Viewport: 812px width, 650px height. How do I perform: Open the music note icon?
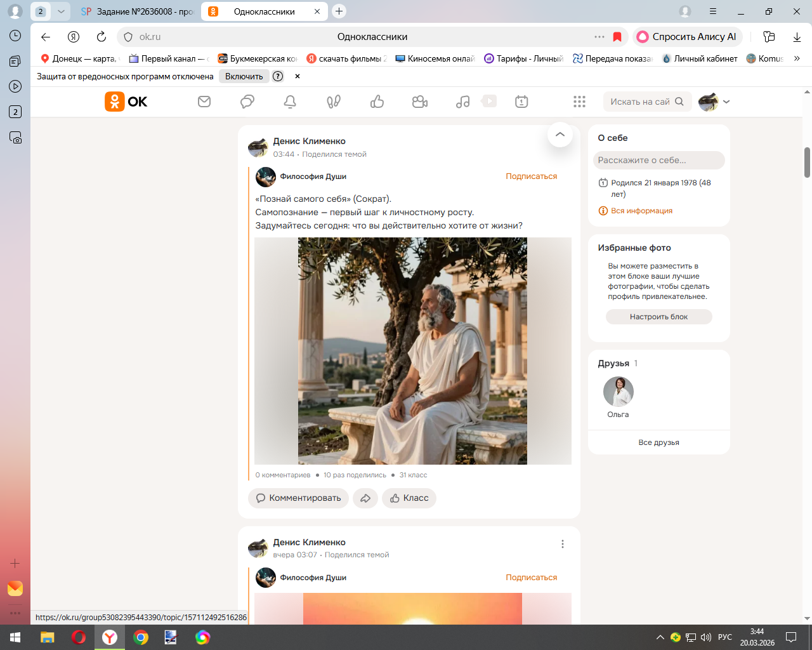463,102
